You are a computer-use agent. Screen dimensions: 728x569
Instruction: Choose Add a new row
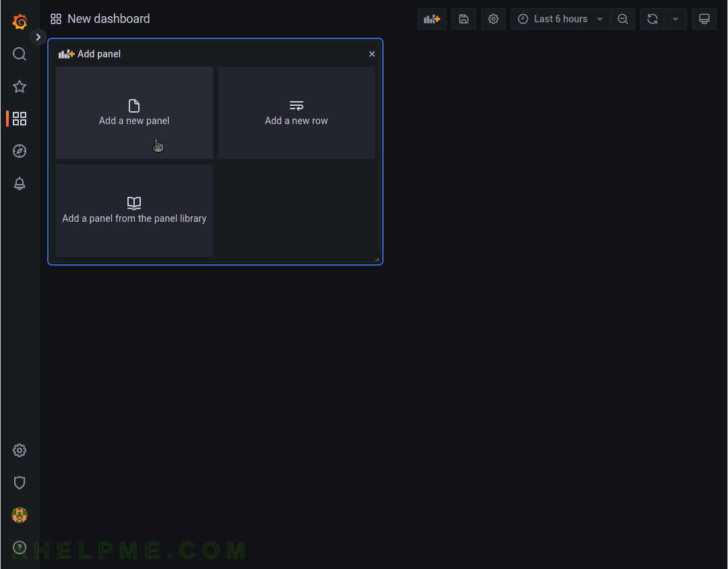296,113
